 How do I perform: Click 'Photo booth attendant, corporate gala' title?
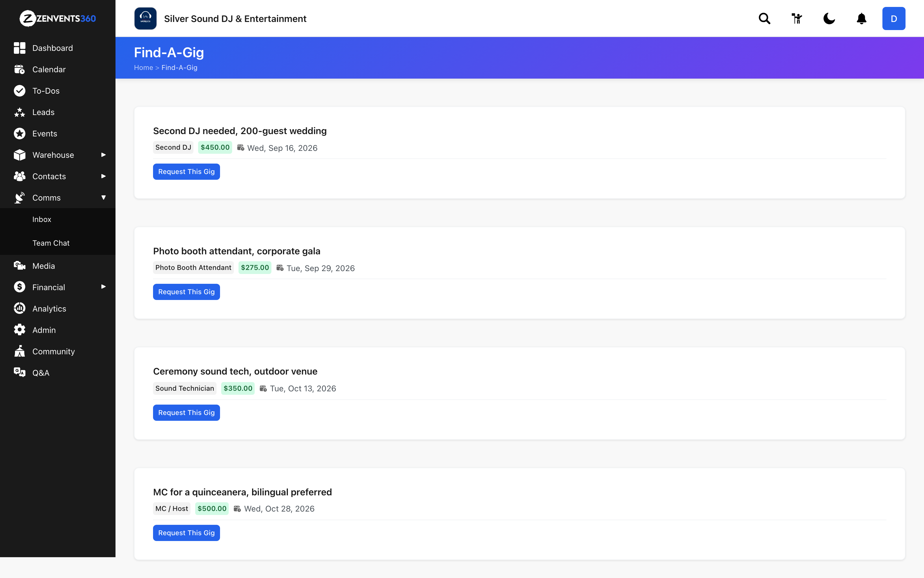tap(237, 251)
